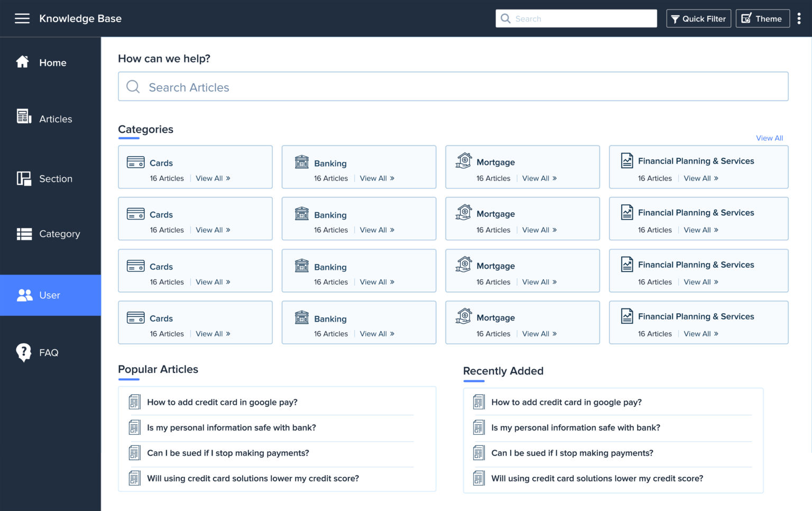Open recently added article about credit score

[597, 479]
